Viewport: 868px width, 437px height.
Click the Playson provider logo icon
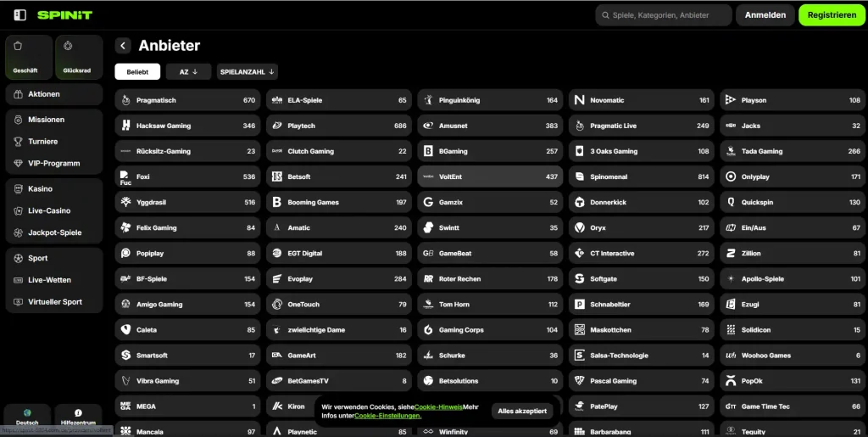point(731,100)
